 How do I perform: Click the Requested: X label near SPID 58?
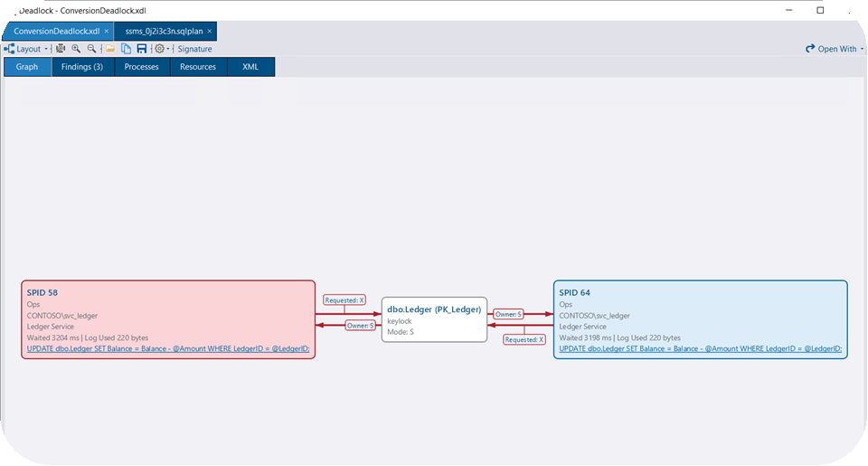tap(344, 300)
